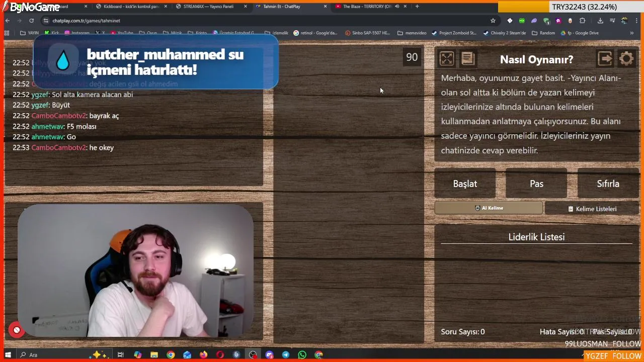Click chat username ygzef on 'Büyüt'
644x362 pixels.
[40, 105]
